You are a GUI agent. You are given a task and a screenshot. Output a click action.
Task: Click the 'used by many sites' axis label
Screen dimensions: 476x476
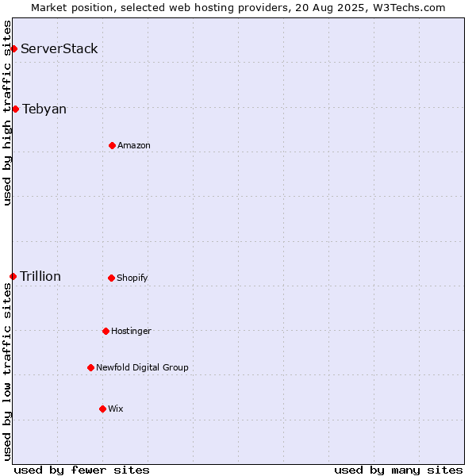coord(398,470)
